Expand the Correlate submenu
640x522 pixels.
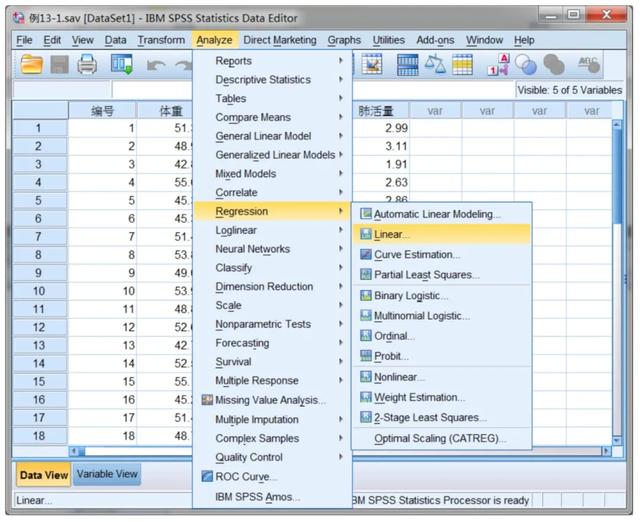pyautogui.click(x=272, y=192)
